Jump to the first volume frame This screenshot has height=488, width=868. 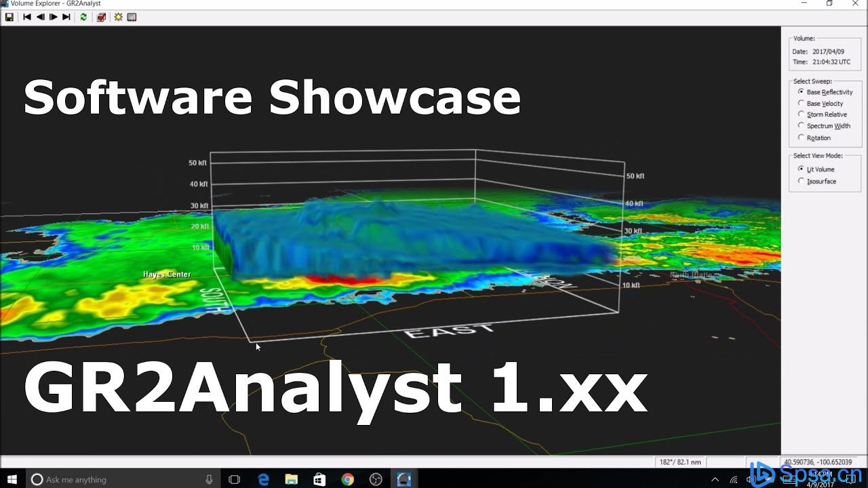coord(27,17)
